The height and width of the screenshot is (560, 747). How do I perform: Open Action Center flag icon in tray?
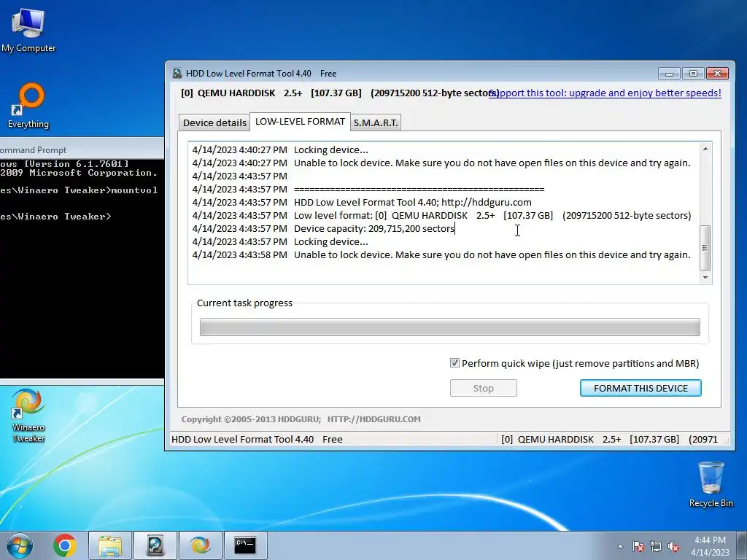pyautogui.click(x=638, y=546)
